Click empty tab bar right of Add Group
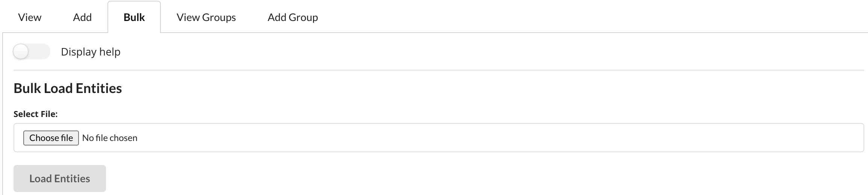This screenshot has width=868, height=195. click(564, 17)
